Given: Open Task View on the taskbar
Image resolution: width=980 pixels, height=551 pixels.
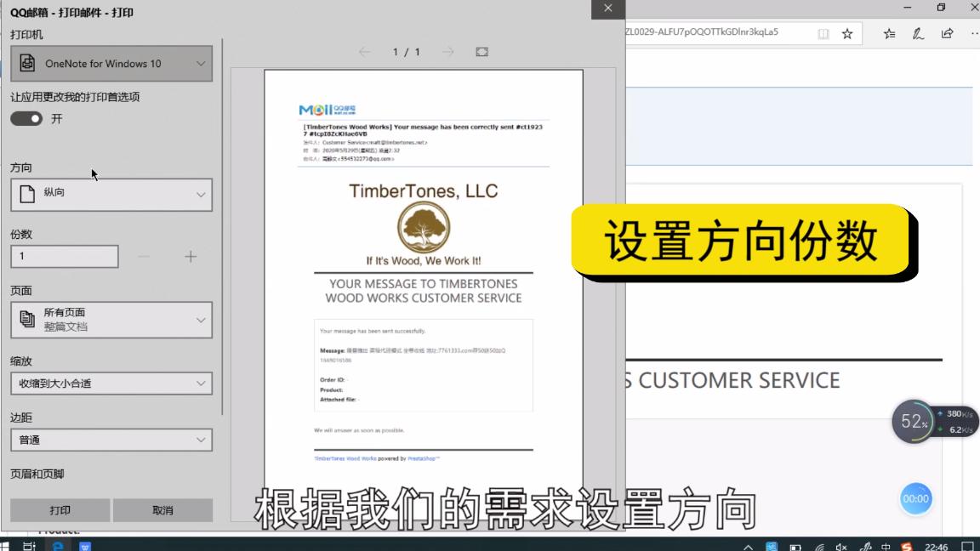Looking at the screenshot, I should (29, 545).
